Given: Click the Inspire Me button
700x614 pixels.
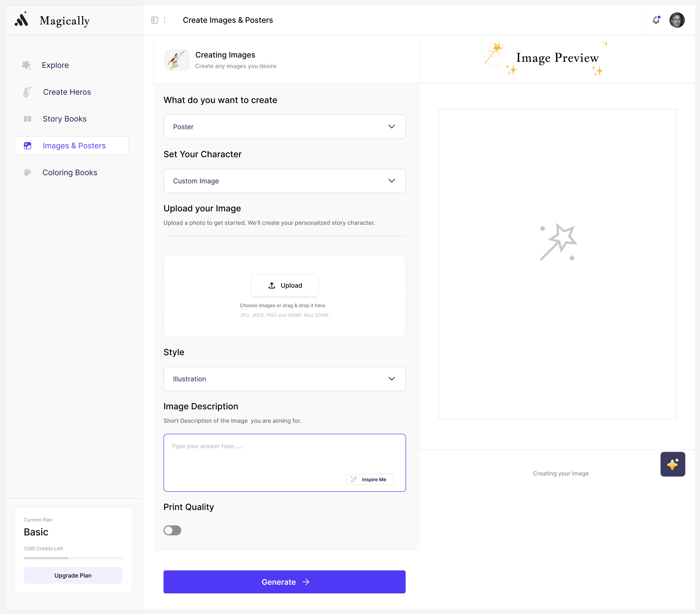Looking at the screenshot, I should 370,479.
